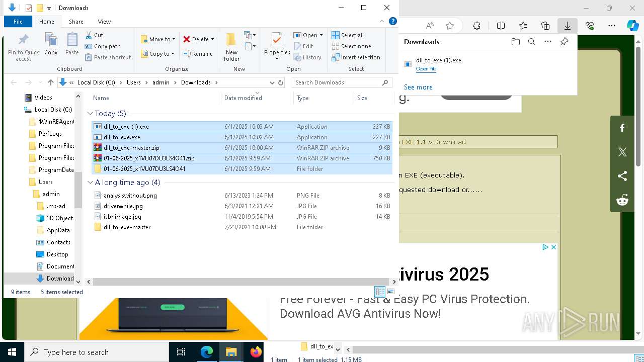Open Explorer Help question mark icon

[x=393, y=21]
